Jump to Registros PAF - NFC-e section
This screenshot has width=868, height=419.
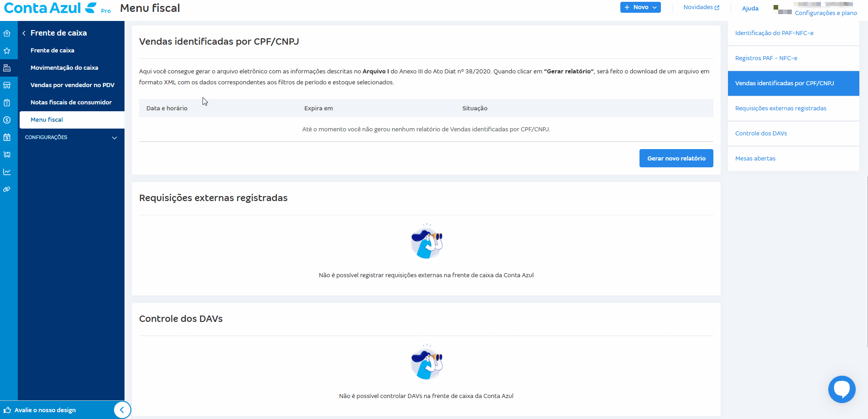(x=766, y=58)
